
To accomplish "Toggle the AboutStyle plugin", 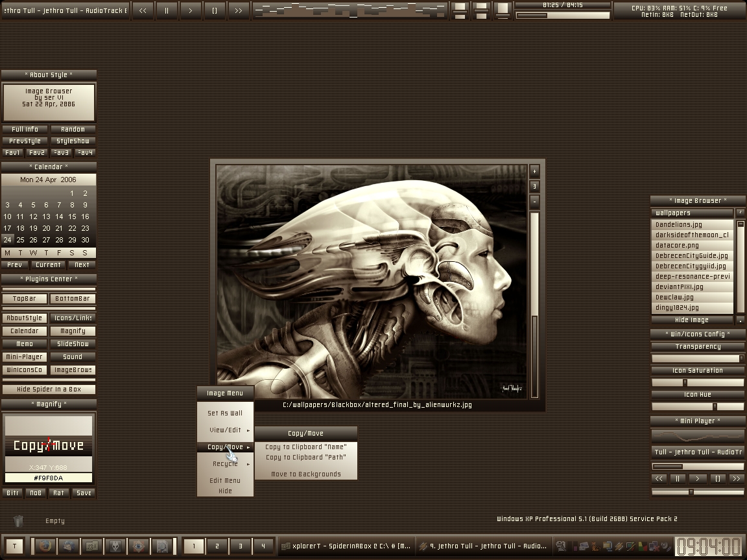I will [x=24, y=318].
